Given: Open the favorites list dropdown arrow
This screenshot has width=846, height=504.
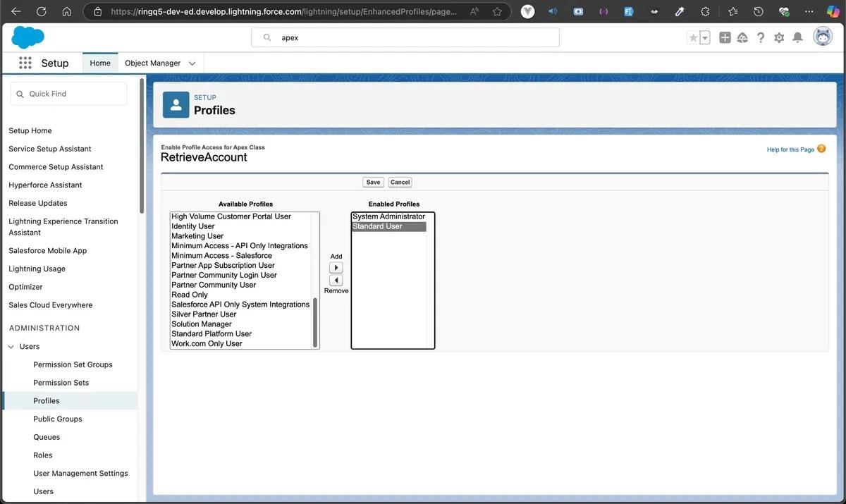Looking at the screenshot, I should click(x=705, y=37).
